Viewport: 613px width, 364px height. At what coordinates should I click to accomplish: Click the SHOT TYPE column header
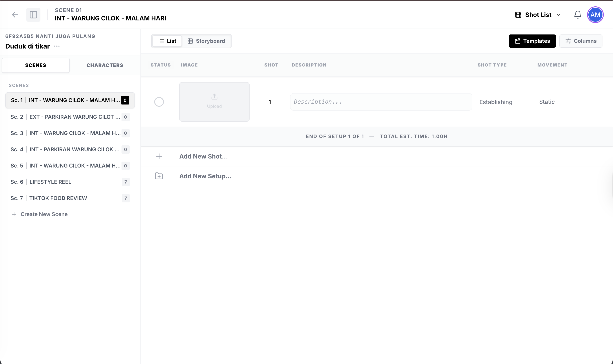(492, 65)
